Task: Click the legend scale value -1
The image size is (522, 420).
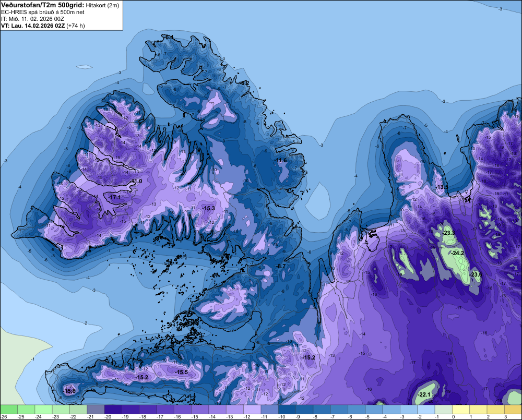Action: click(x=437, y=417)
